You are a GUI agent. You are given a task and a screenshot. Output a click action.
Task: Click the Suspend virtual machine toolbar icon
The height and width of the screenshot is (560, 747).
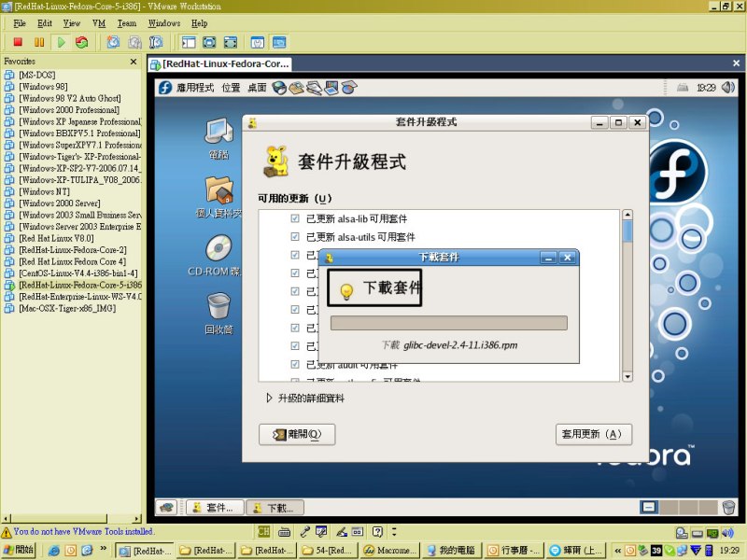coord(39,42)
